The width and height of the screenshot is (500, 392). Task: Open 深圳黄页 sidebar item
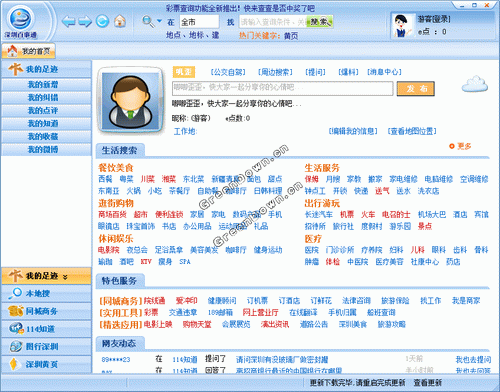(46, 364)
